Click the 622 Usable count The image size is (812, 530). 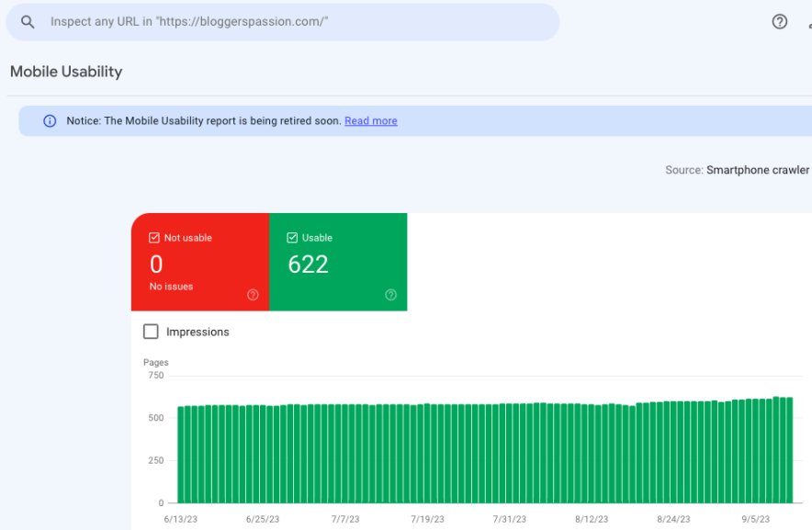tap(308, 265)
